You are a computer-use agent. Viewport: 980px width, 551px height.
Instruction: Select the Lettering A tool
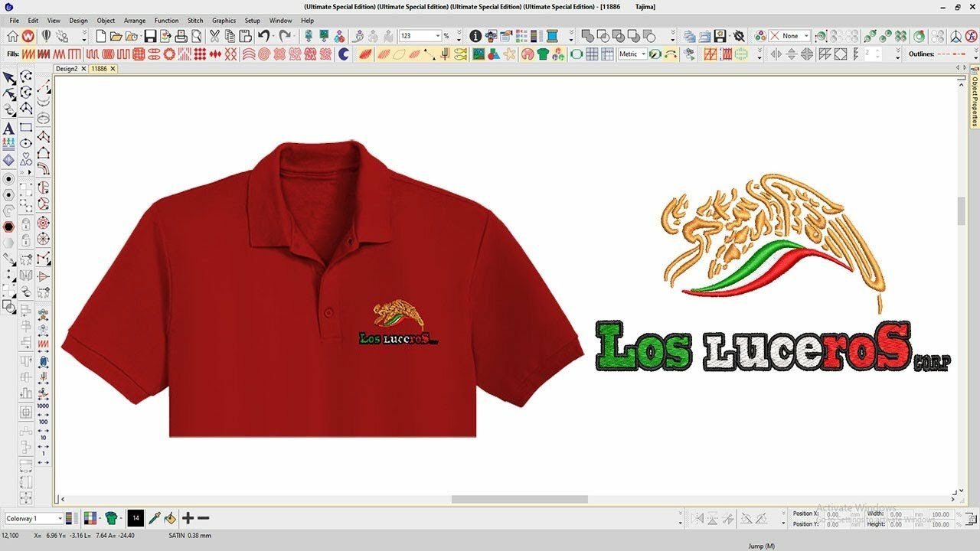tap(9, 129)
